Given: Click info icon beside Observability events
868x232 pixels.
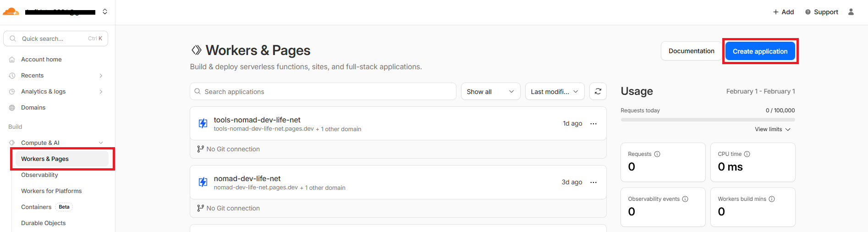Looking at the screenshot, I should click(x=685, y=199).
